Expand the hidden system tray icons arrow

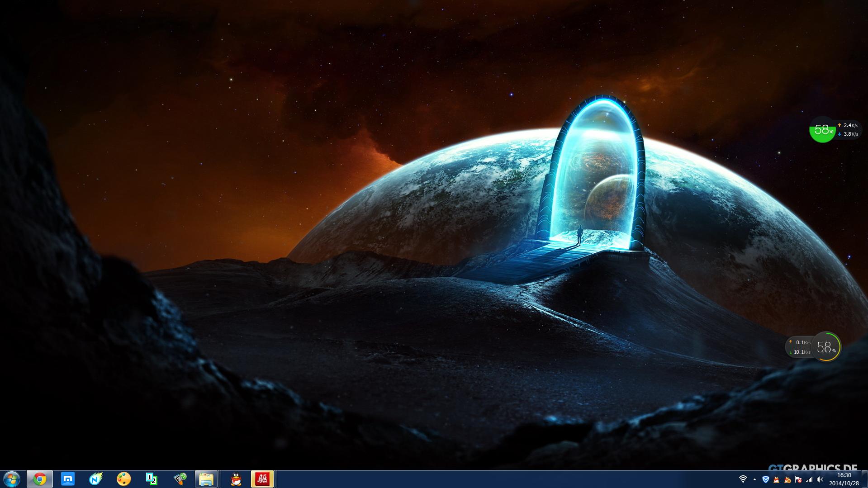tap(754, 479)
